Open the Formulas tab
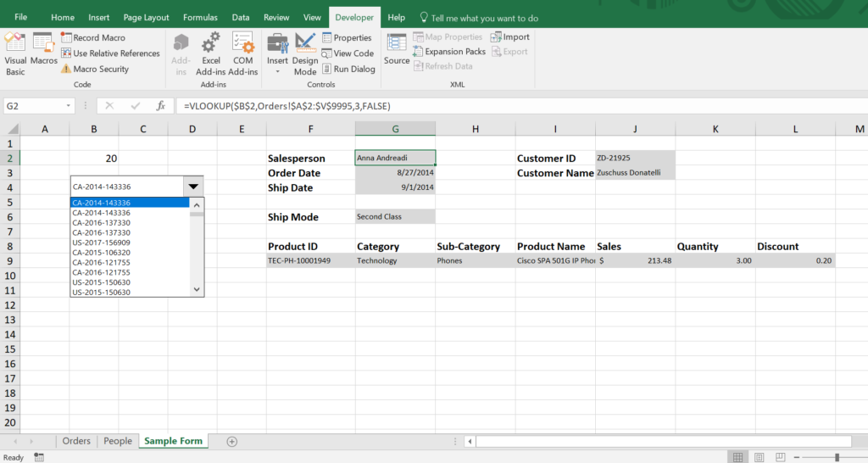868x463 pixels. (x=200, y=17)
